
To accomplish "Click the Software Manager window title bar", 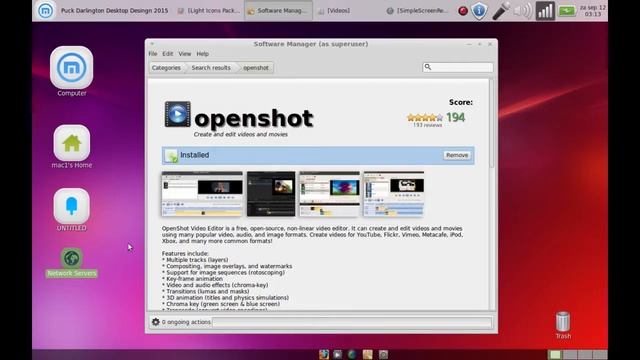I will [x=311, y=44].
